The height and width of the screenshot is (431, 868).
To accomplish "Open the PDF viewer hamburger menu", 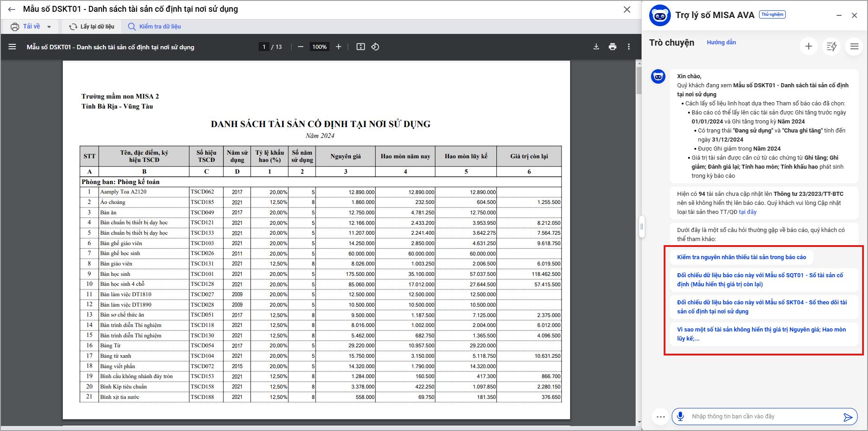I will coord(12,47).
